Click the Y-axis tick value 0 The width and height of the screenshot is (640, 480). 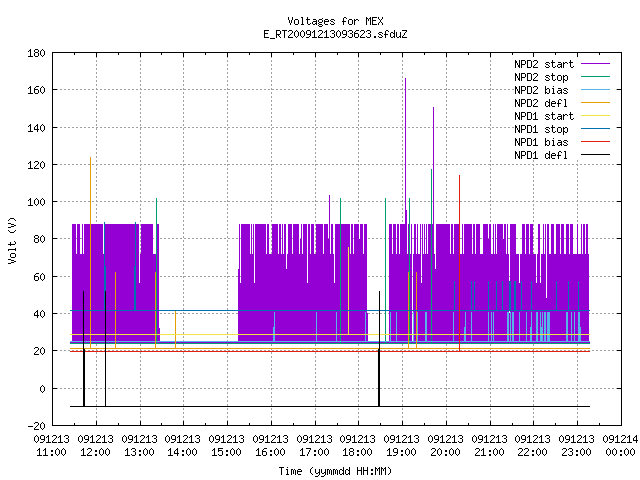pos(42,389)
